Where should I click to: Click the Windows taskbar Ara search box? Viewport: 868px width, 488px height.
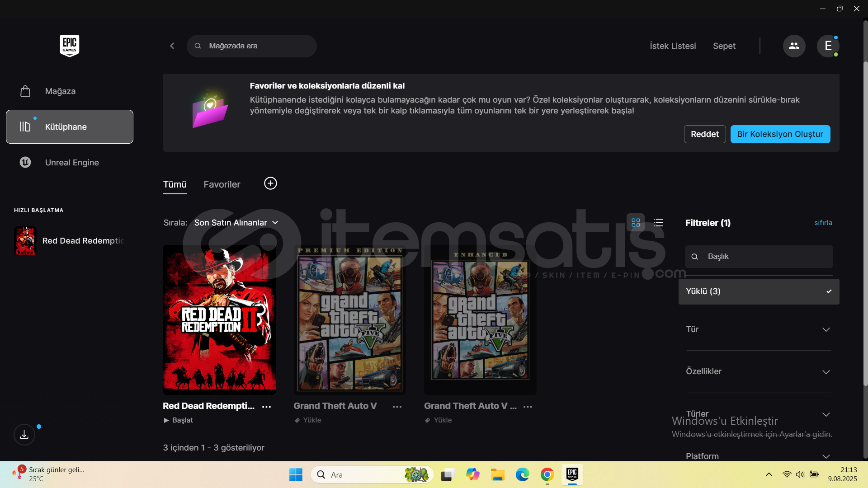372,474
